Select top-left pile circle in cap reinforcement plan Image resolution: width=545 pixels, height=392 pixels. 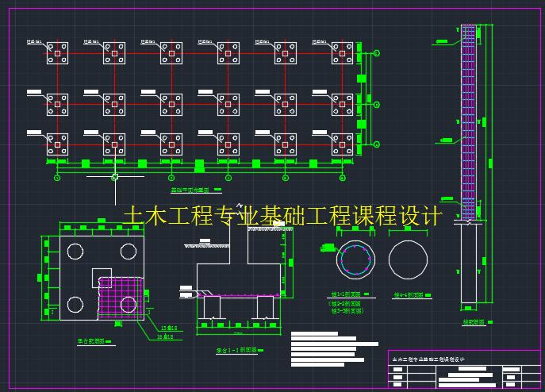pos(75,252)
